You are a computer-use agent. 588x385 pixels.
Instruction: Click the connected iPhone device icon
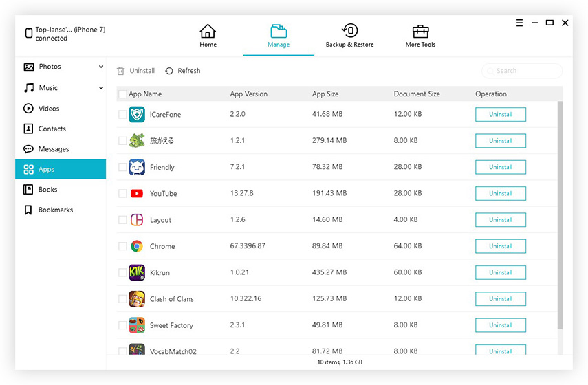[x=28, y=34]
